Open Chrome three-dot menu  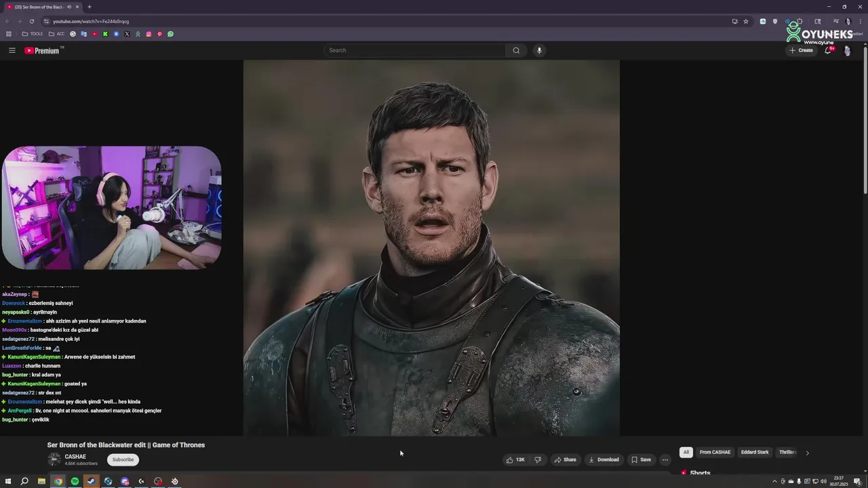pyautogui.click(x=862, y=21)
